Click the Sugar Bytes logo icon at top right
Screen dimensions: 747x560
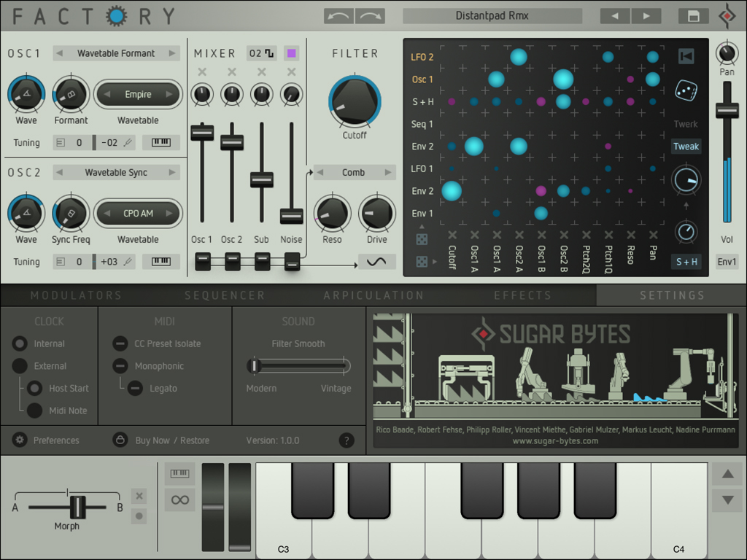point(727,16)
